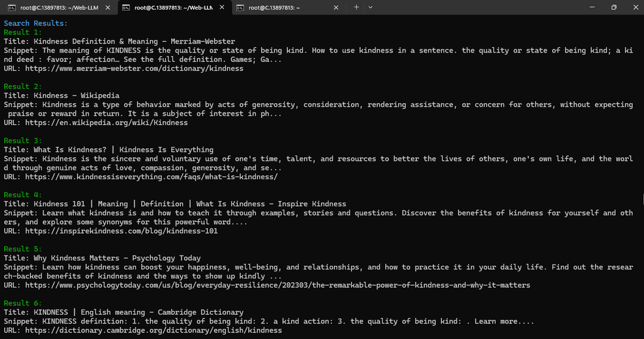Click the 'Result 2:' label
The image size is (644, 339).
23,86
